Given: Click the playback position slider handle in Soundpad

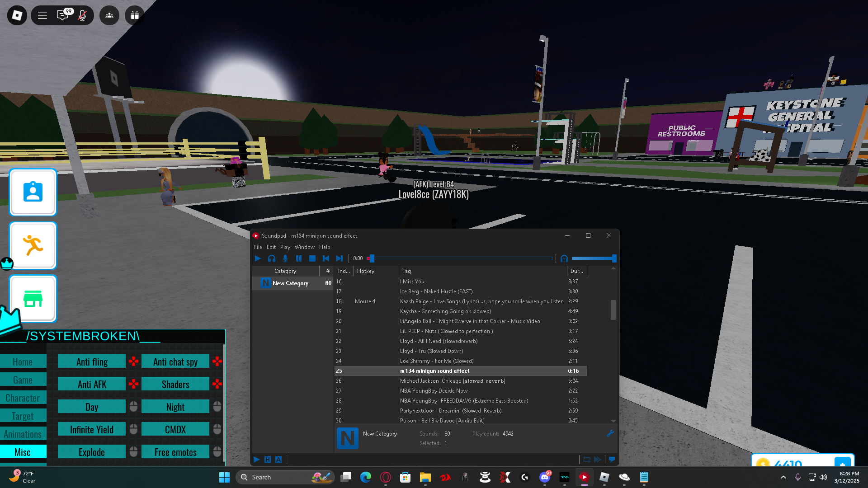Looking at the screenshot, I should click(x=372, y=258).
